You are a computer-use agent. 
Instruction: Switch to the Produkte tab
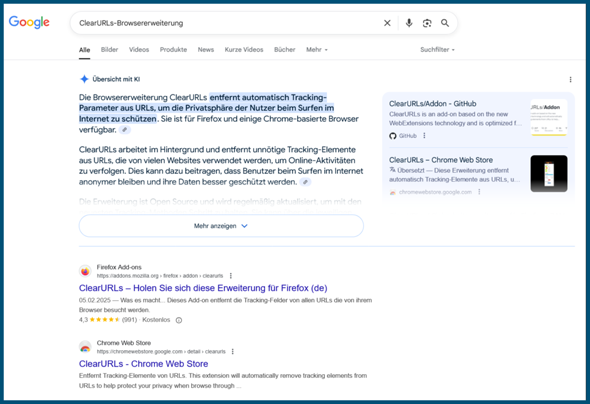[x=173, y=50]
